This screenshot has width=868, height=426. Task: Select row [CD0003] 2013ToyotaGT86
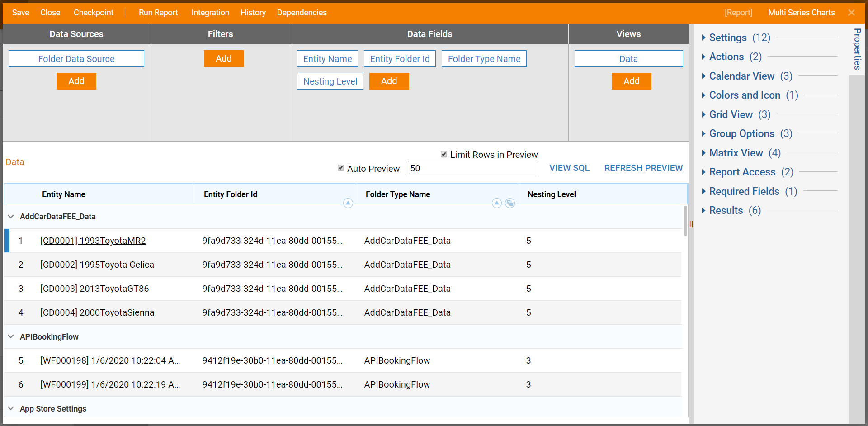[x=343, y=289]
